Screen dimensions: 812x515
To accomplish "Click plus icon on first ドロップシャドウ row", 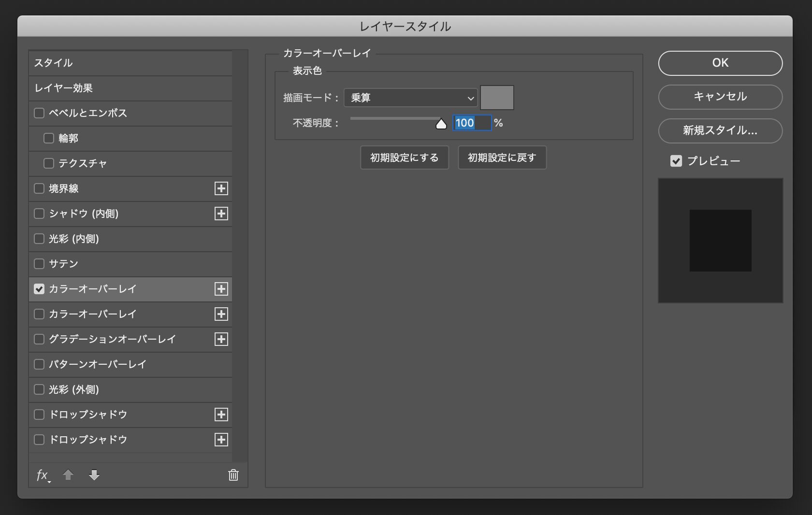I will click(x=221, y=415).
